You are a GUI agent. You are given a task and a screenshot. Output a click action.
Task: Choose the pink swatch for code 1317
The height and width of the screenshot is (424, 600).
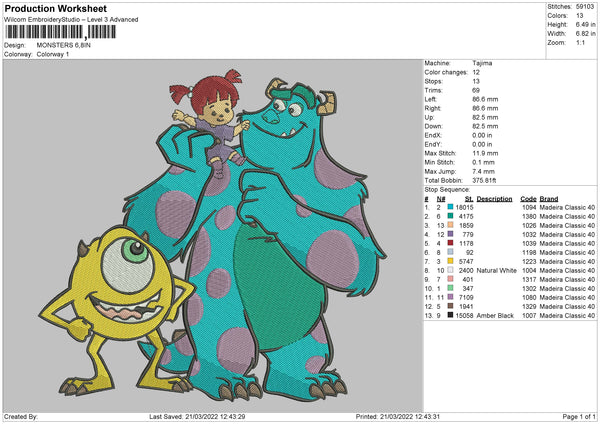tap(450, 279)
